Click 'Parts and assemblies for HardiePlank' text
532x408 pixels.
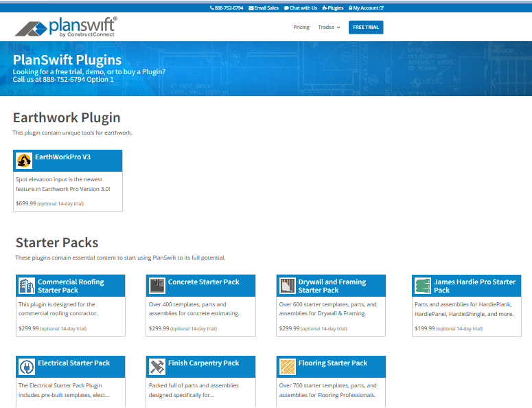463,304
